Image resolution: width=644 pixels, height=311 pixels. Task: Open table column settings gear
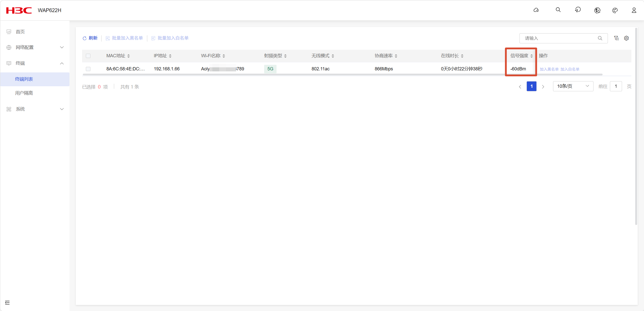pos(626,38)
